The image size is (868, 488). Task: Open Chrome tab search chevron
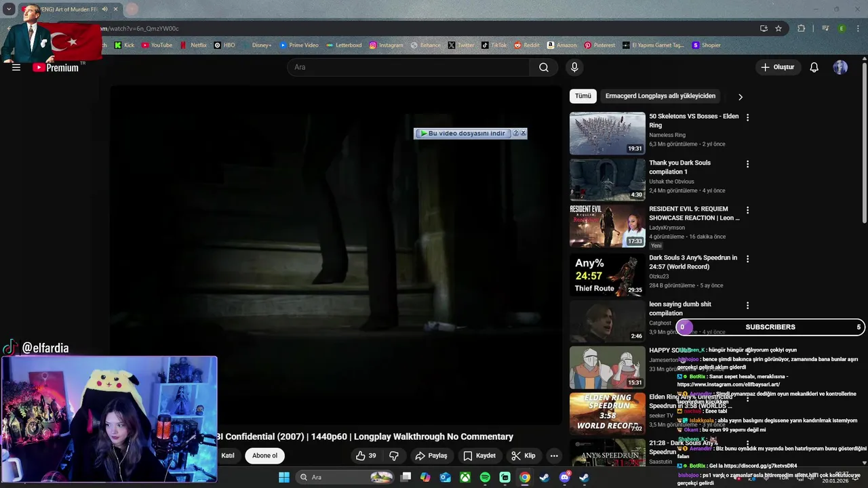point(9,9)
